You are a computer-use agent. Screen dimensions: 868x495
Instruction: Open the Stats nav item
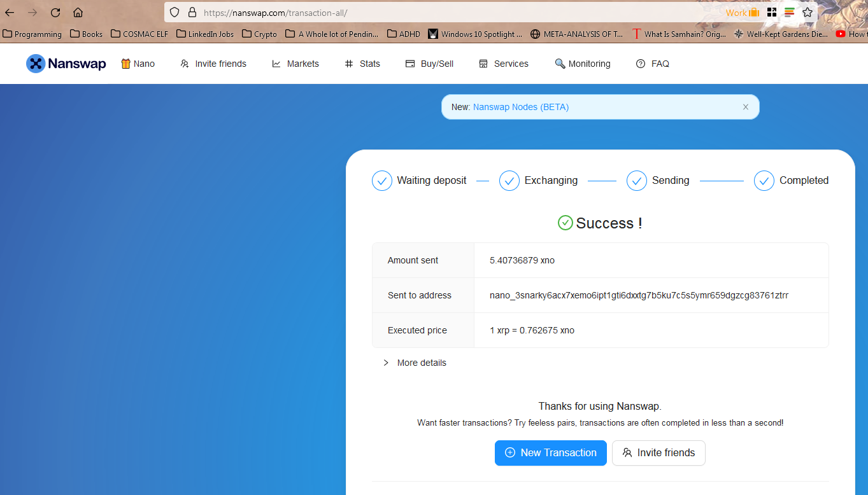click(x=362, y=64)
